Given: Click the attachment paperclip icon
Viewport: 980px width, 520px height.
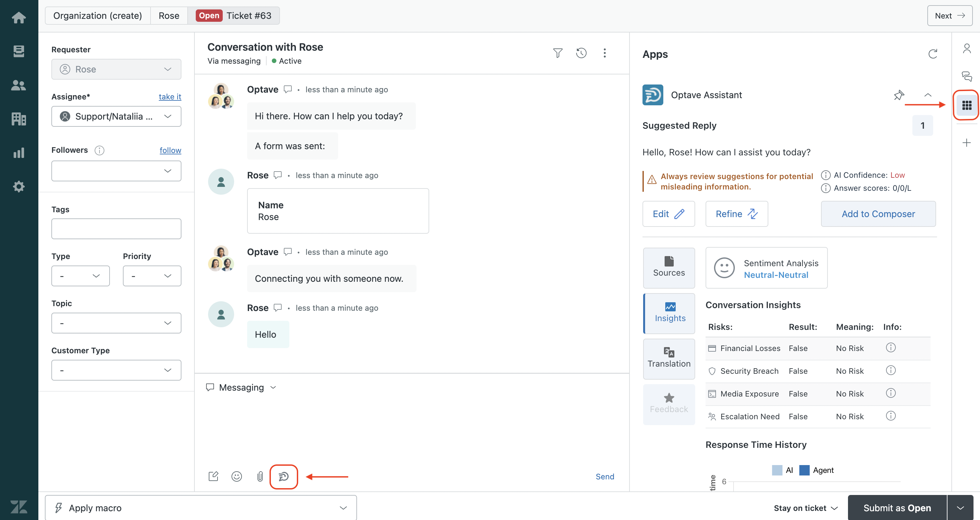Looking at the screenshot, I should [260, 476].
